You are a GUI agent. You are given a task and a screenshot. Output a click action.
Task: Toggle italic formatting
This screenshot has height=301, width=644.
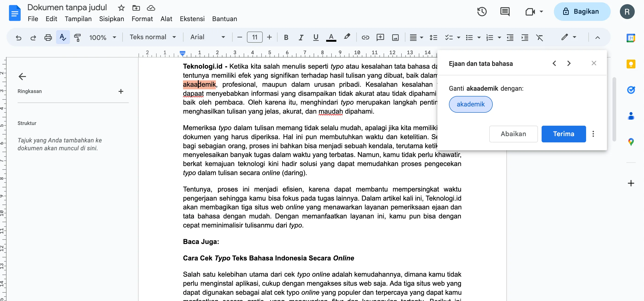(x=301, y=37)
